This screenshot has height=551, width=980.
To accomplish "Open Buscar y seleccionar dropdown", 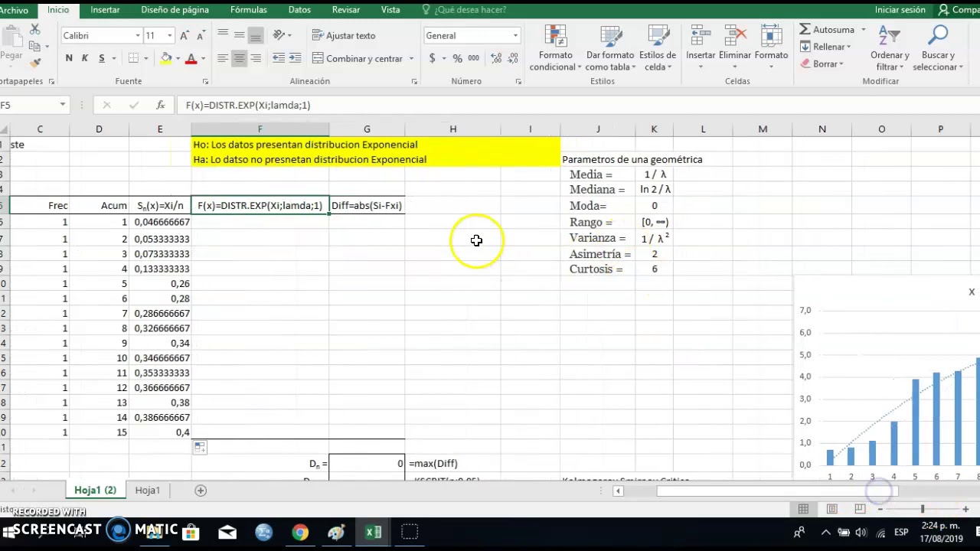I will coord(938,48).
